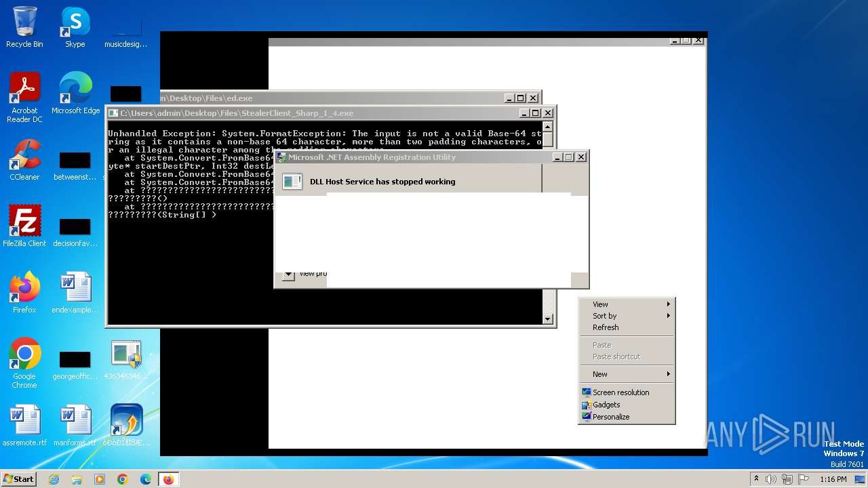
Task: Open the Microsoft Edge desktop shortcut
Action: click(x=75, y=94)
